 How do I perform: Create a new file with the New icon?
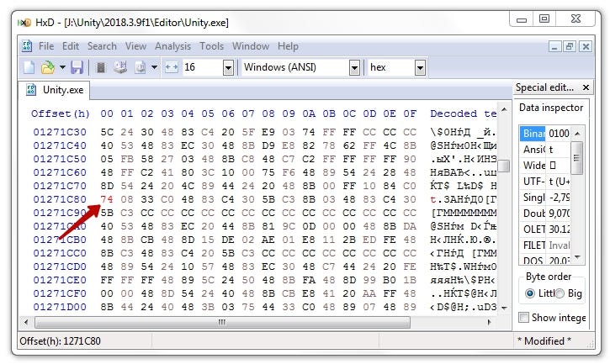click(29, 67)
